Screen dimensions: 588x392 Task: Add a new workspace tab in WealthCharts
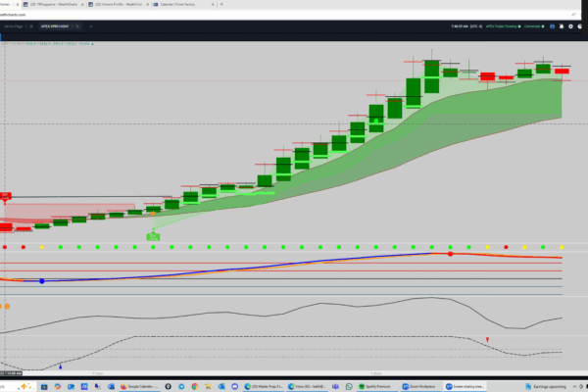(x=91, y=26)
